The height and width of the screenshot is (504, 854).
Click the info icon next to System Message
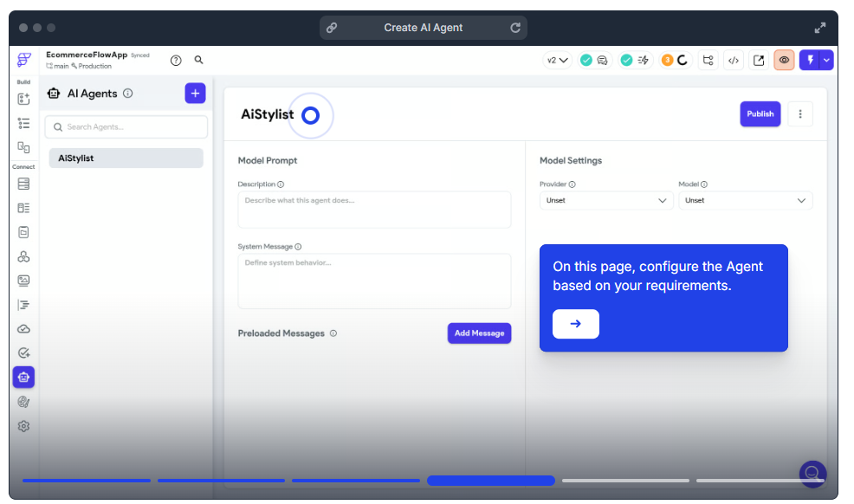pyautogui.click(x=298, y=247)
